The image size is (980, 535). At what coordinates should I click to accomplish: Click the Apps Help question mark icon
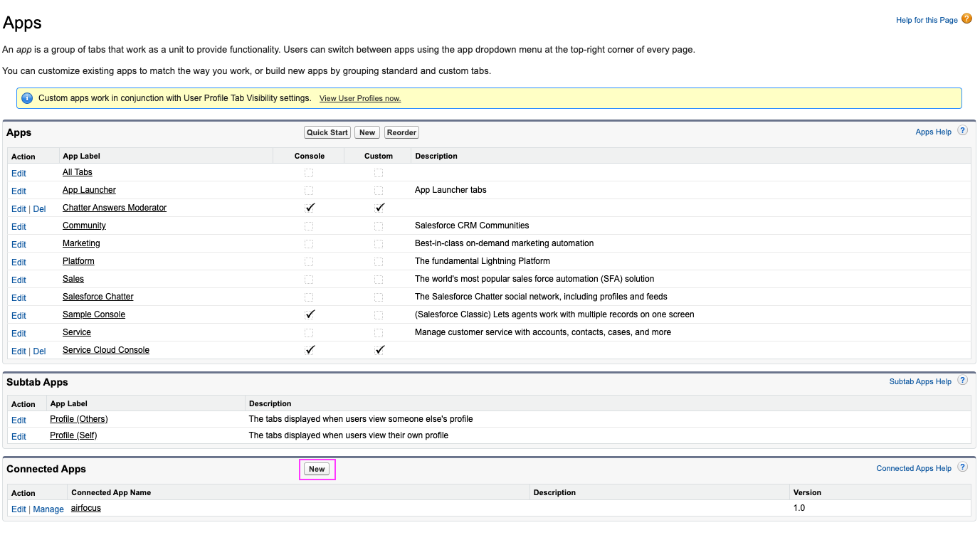962,131
